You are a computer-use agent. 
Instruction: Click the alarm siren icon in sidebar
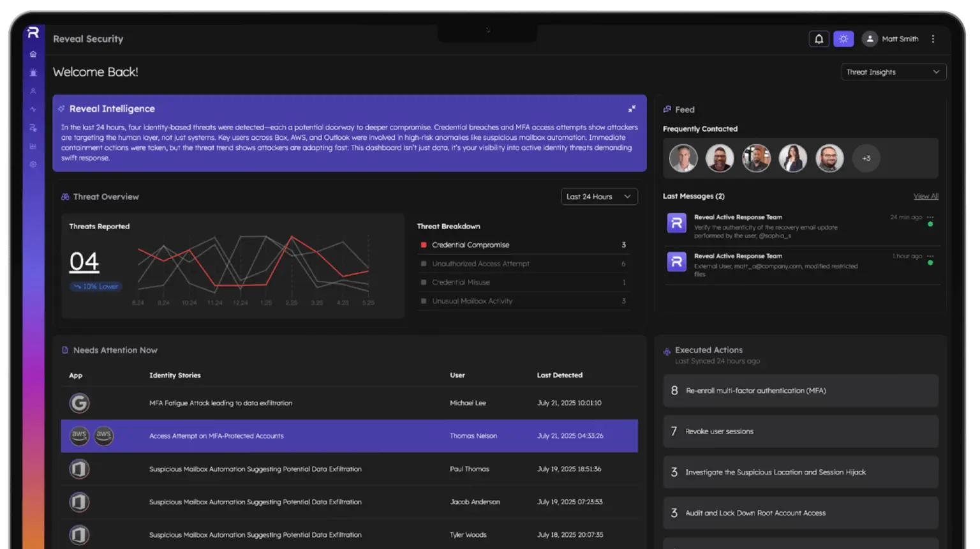point(33,73)
